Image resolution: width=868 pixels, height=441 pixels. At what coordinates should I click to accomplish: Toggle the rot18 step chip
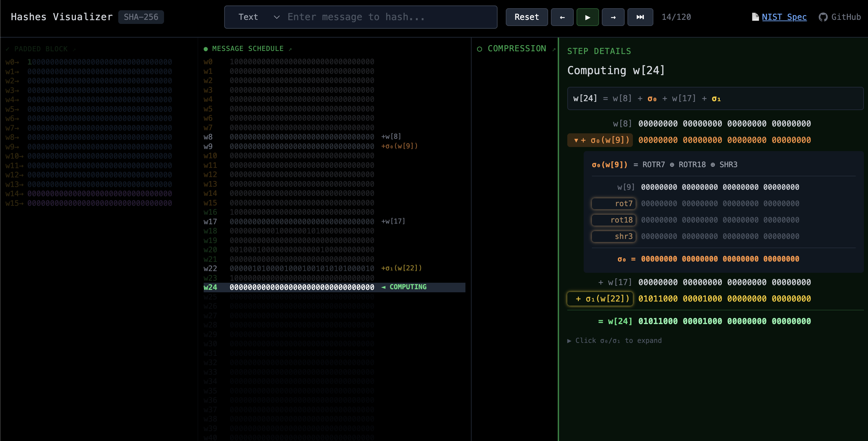point(614,220)
